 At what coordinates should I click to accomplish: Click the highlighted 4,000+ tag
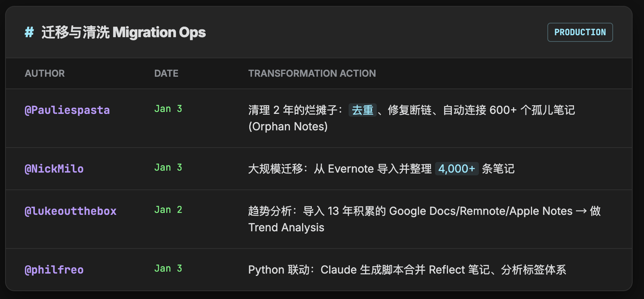click(457, 169)
